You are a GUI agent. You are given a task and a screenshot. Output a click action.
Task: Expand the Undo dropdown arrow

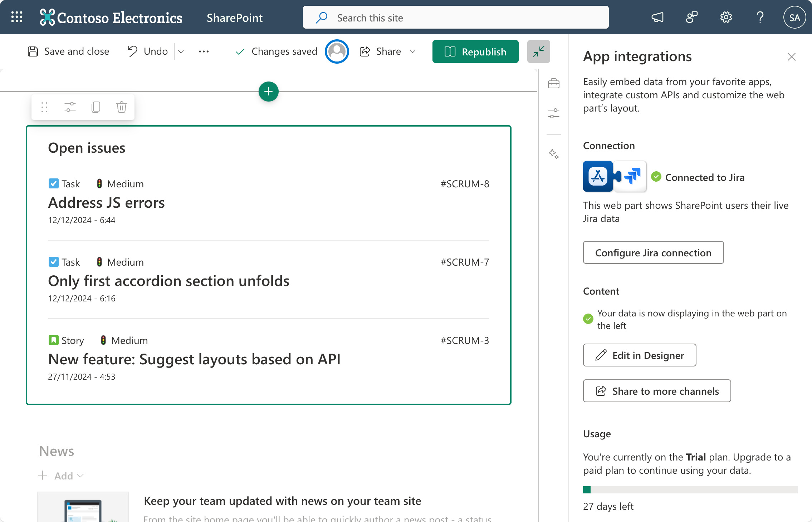click(181, 51)
